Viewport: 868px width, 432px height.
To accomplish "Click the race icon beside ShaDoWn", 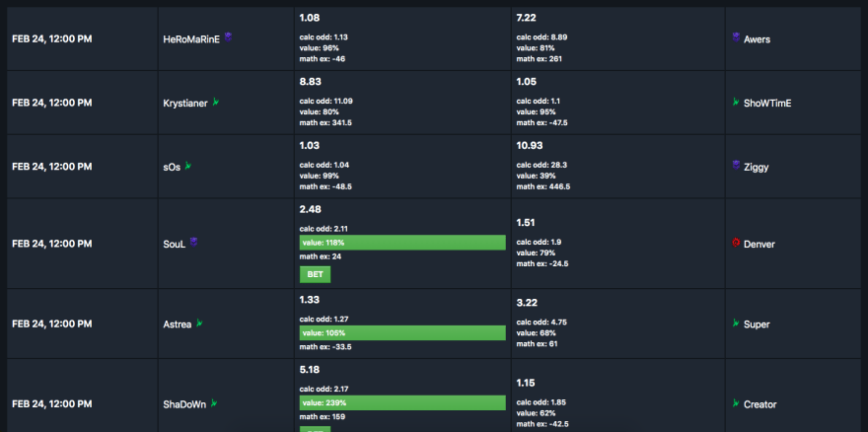I will click(214, 403).
